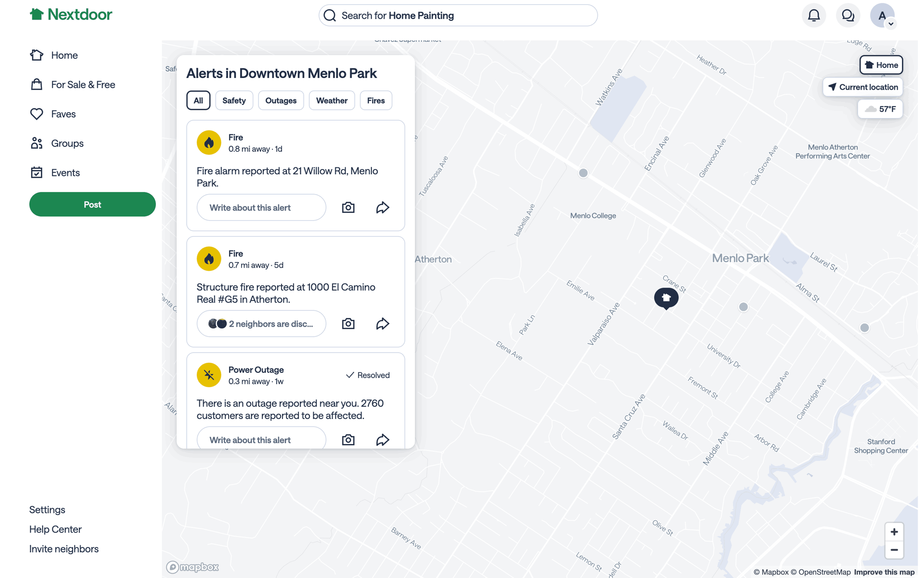Screen dimensions: 924x578
Task: Open Events in the sidebar
Action: (54, 173)
